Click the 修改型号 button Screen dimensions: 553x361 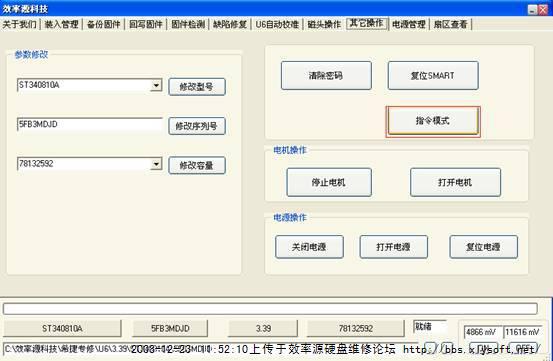(197, 87)
